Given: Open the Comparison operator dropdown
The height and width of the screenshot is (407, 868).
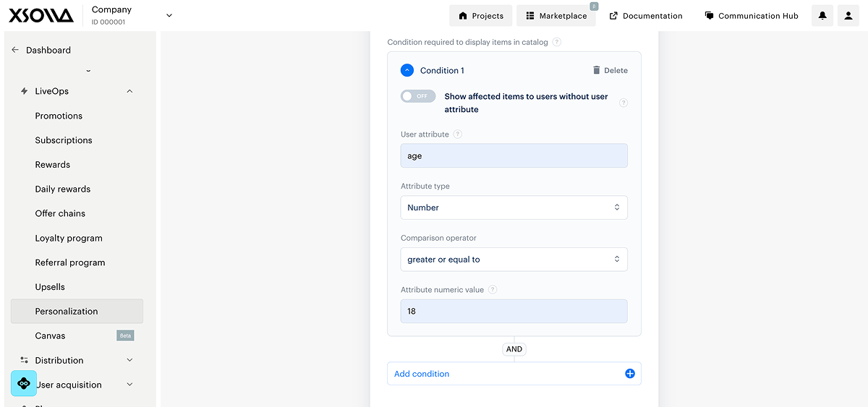Looking at the screenshot, I should (x=514, y=260).
